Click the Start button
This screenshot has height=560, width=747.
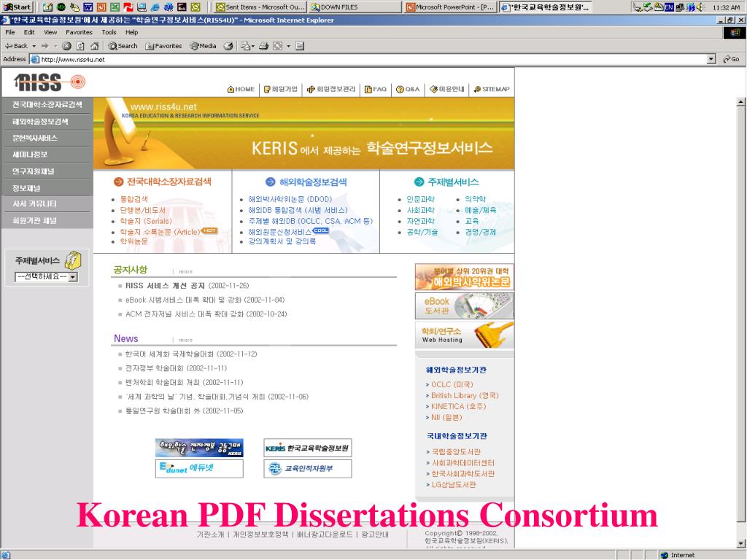tap(18, 7)
